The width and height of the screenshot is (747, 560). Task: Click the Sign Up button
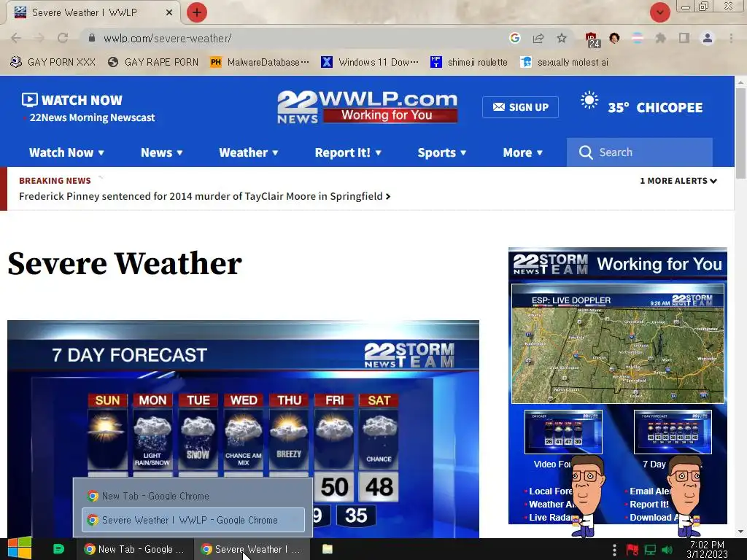click(520, 107)
